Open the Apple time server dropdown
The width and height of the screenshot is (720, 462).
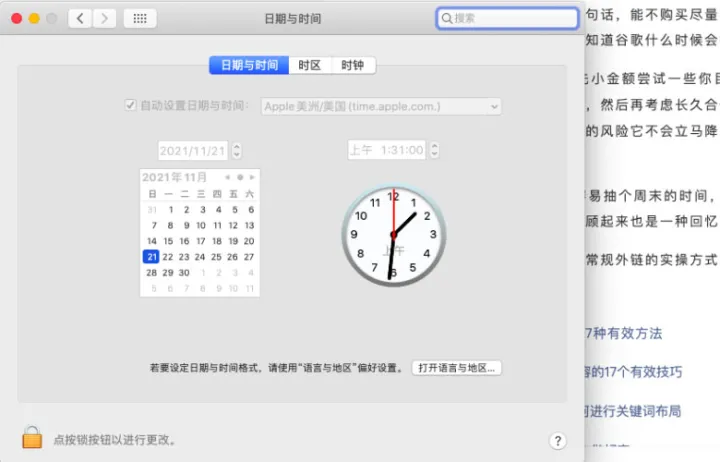point(381,107)
